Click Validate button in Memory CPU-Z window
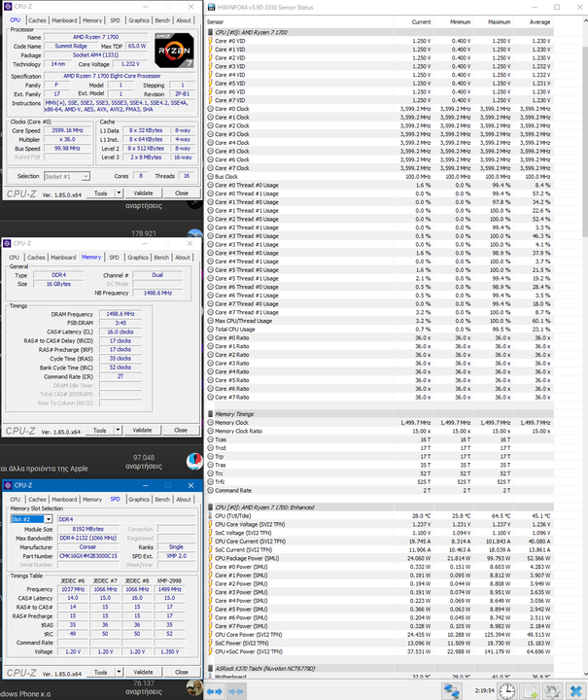 142,431
